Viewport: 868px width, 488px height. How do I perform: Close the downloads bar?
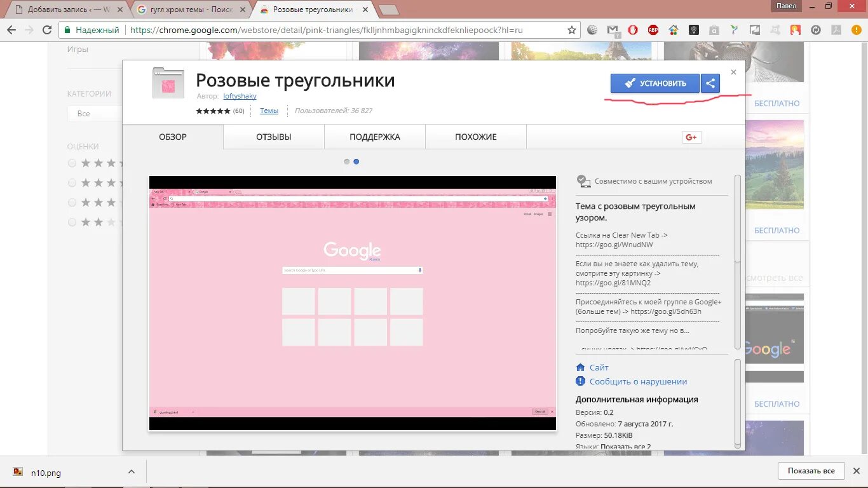(x=857, y=471)
